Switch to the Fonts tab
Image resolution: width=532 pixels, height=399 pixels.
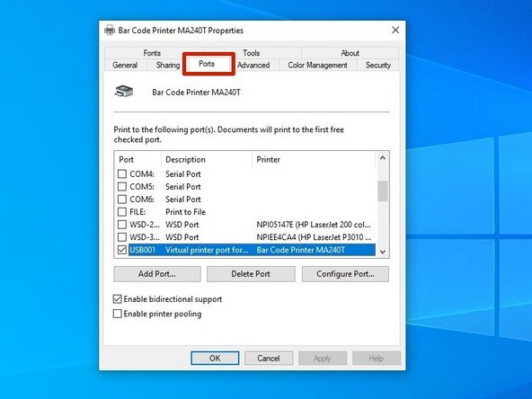152,53
